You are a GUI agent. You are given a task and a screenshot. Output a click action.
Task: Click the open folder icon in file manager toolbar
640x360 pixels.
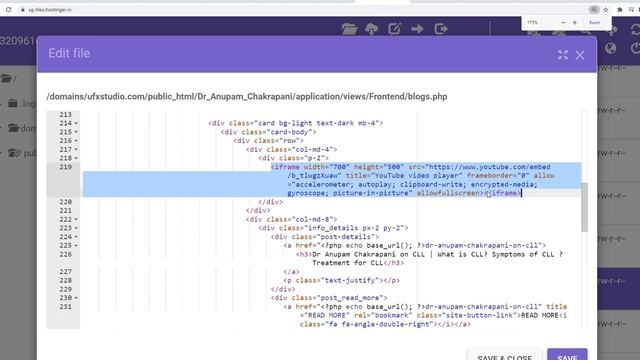[x=349, y=29]
